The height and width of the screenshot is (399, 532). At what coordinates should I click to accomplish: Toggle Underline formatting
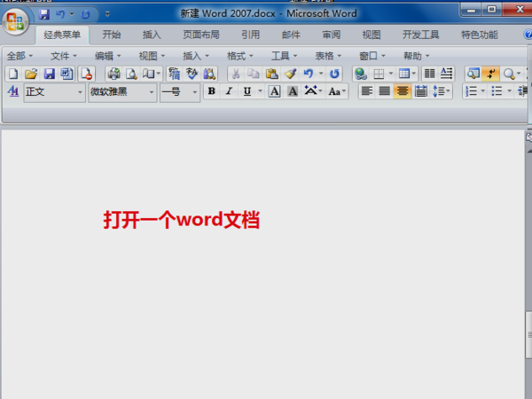click(247, 91)
